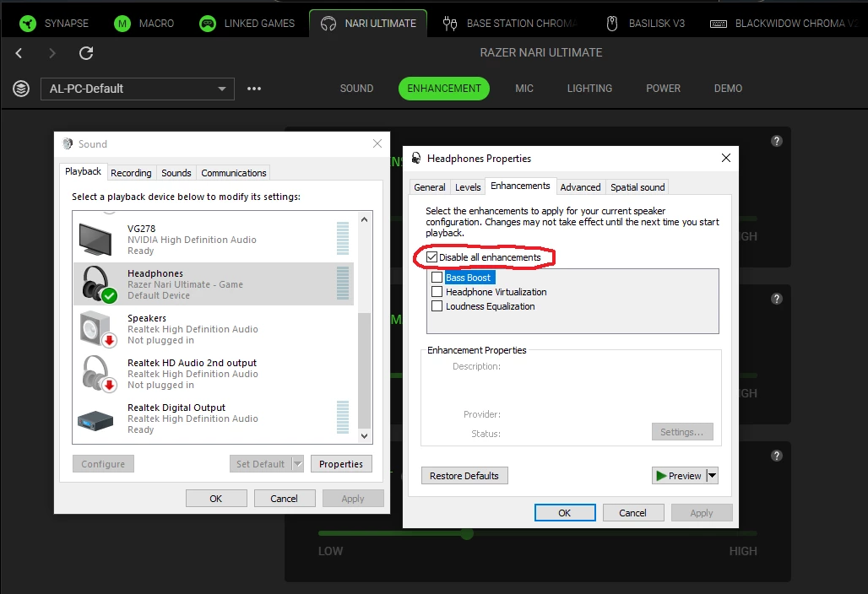The image size is (868, 594).
Task: Click the BlackWidow Chroma keyboard icon
Action: click(x=718, y=24)
